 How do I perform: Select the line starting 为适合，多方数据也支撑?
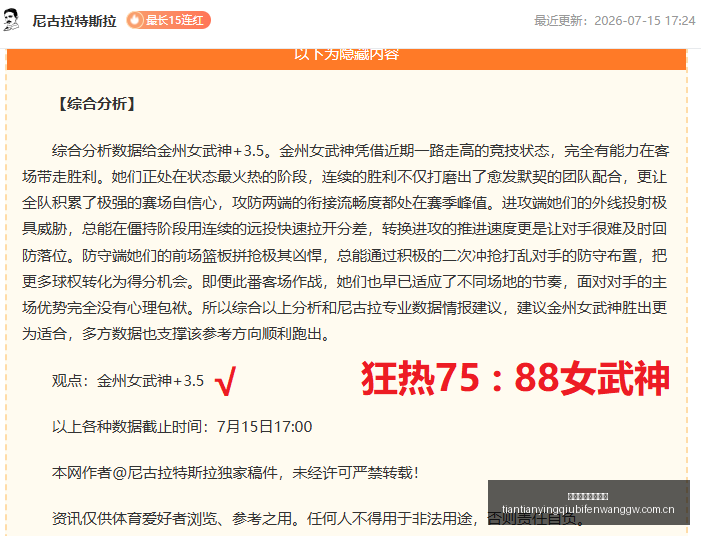point(177,333)
